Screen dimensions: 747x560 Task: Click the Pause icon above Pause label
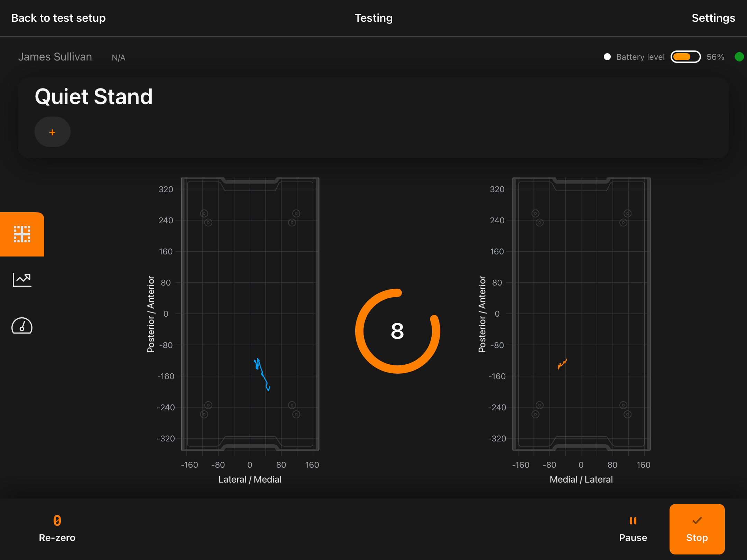click(633, 520)
